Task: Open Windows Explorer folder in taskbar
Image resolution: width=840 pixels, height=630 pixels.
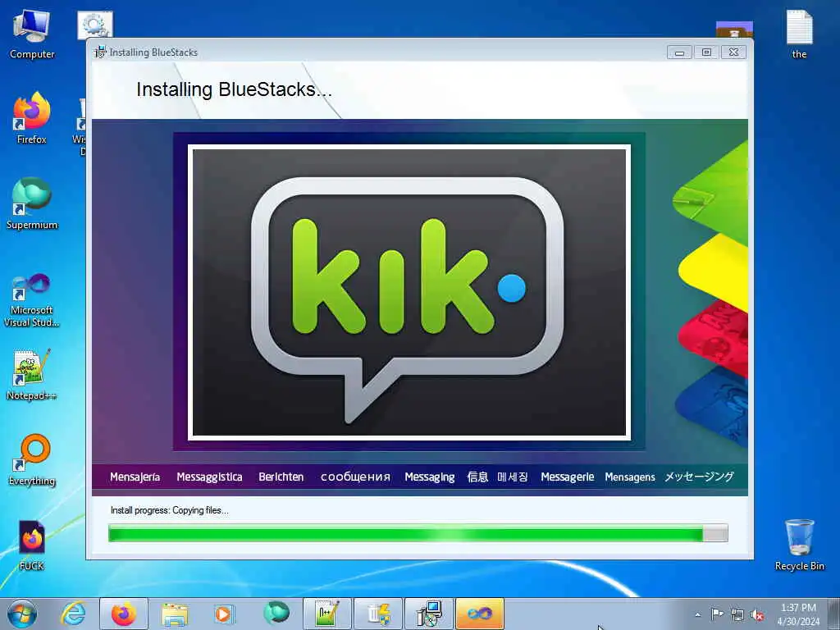Action: [x=175, y=614]
